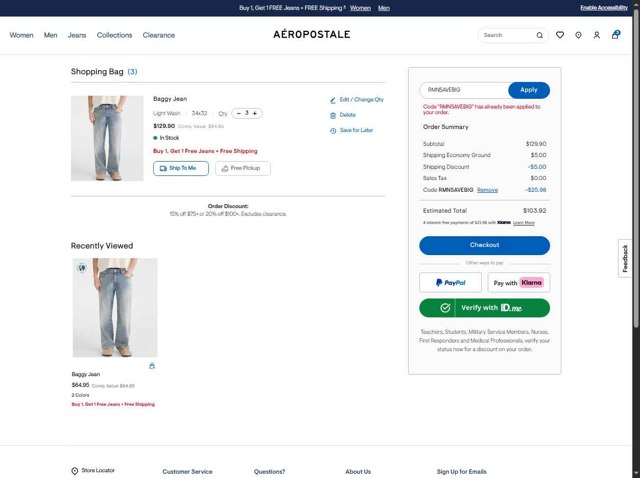This screenshot has width=640, height=478.
Task: Click the Aéropostale logo
Action: [311, 34]
